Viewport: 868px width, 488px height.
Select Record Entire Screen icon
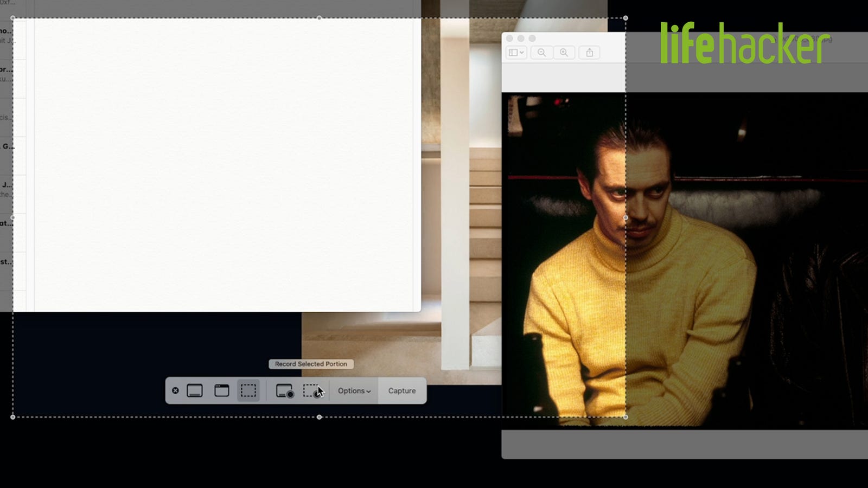coord(285,390)
